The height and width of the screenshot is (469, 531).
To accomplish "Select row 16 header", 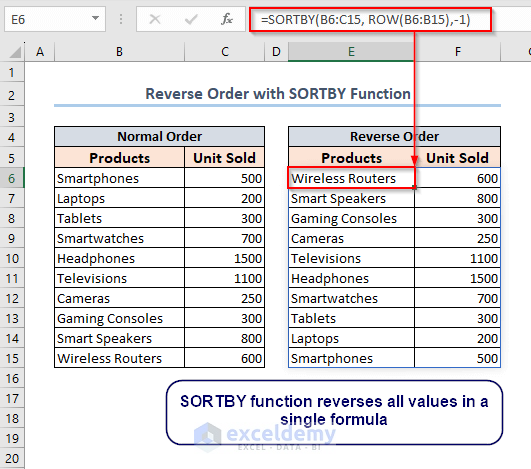I will pos(12,378).
